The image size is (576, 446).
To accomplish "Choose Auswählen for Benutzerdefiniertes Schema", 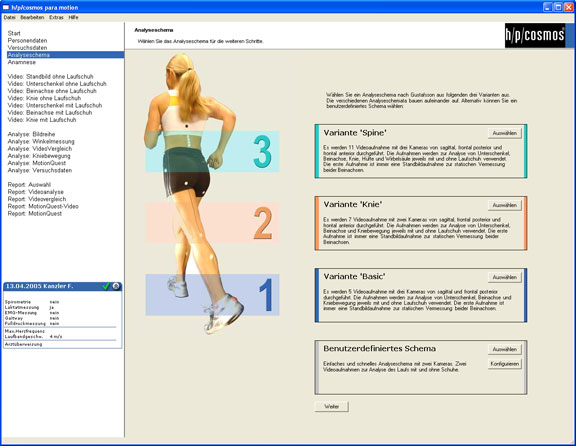I will pos(505,349).
